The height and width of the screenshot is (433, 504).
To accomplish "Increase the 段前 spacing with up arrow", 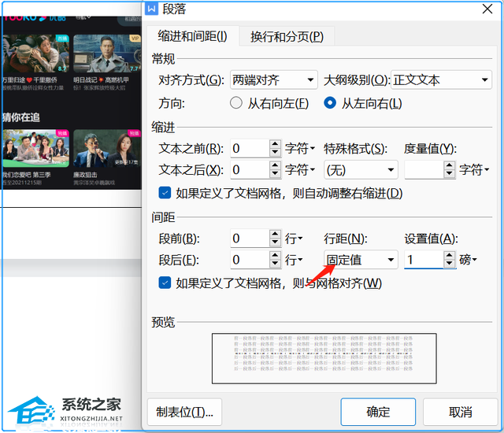I will click(x=275, y=234).
